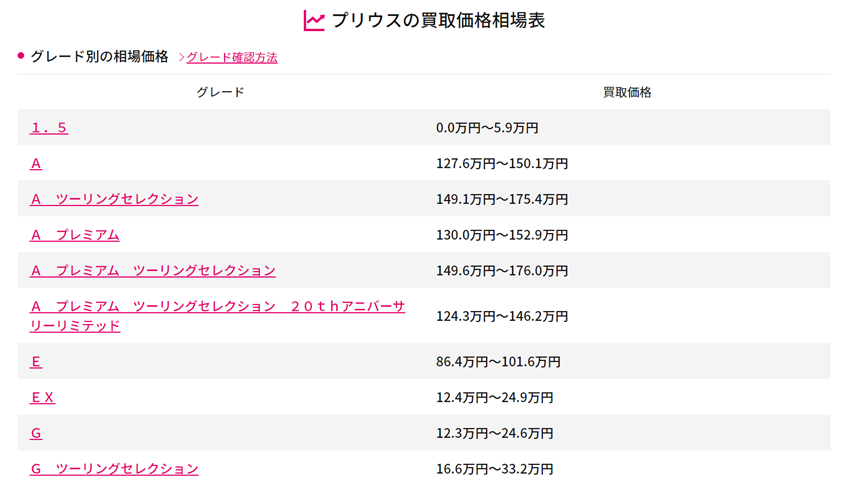Image resolution: width=850 pixels, height=482 pixels.
Task: Open the １．５ grade link
Action: coord(49,128)
